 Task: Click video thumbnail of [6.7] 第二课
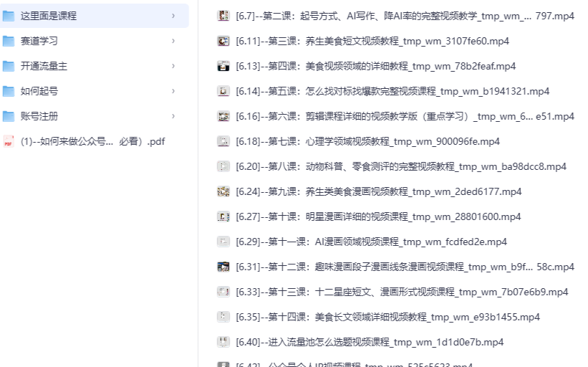tap(223, 16)
